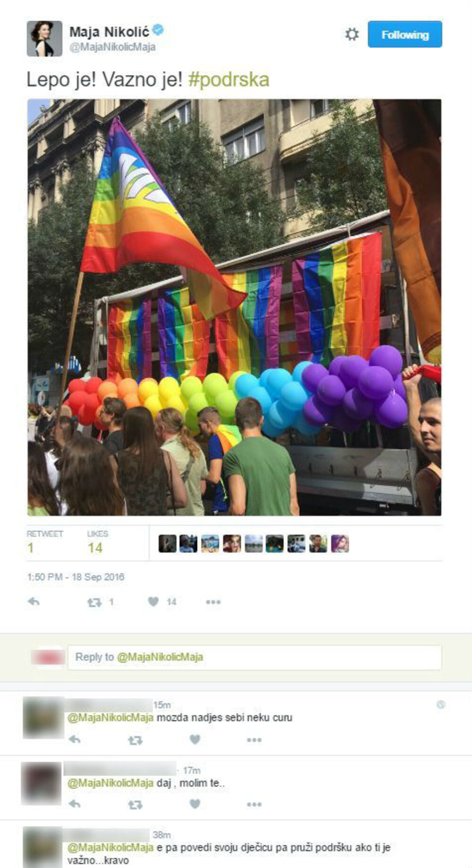Open more options on the 17m reply
The width and height of the screenshot is (472, 868).
tap(254, 804)
